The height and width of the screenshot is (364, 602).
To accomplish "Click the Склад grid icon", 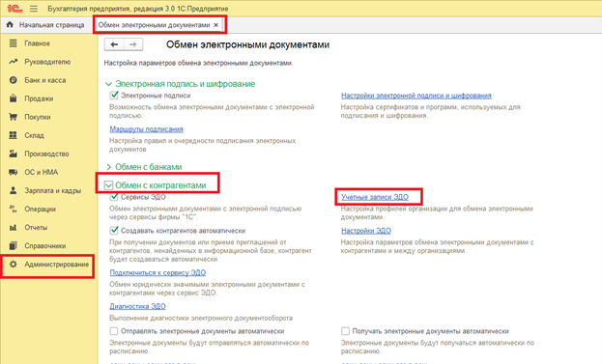I will point(14,135).
